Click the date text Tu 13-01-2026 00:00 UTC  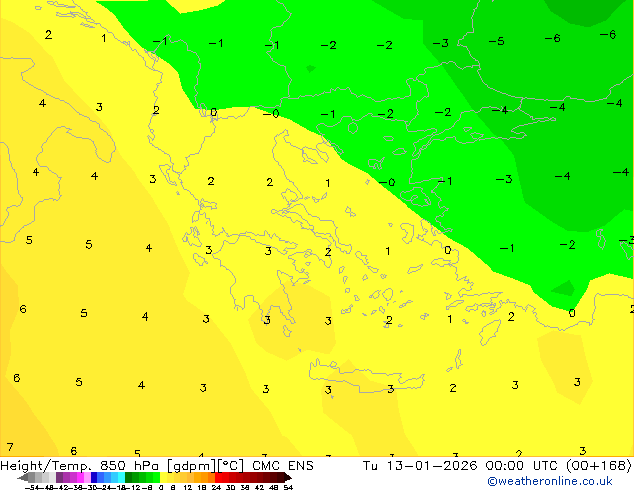[461, 466]
